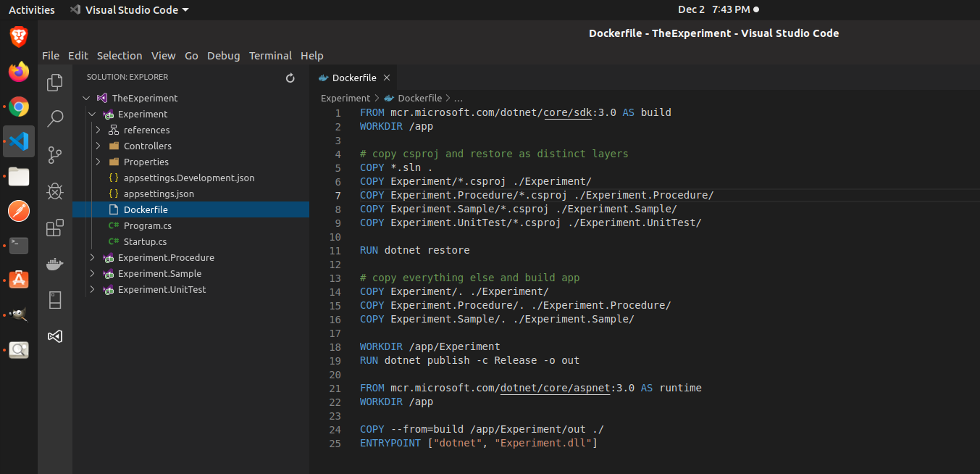This screenshot has height=474, width=980.
Task: Open the Go menu
Action: (x=191, y=56)
